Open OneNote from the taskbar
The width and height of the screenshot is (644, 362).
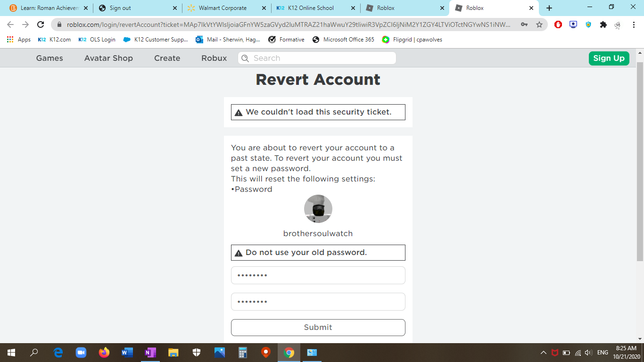[x=150, y=353]
